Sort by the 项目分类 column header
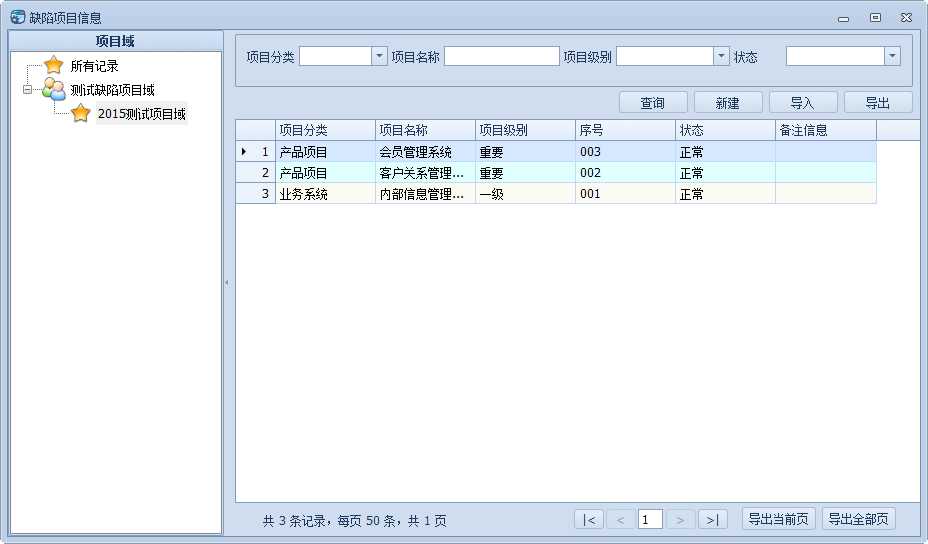The height and width of the screenshot is (544, 928). click(326, 130)
